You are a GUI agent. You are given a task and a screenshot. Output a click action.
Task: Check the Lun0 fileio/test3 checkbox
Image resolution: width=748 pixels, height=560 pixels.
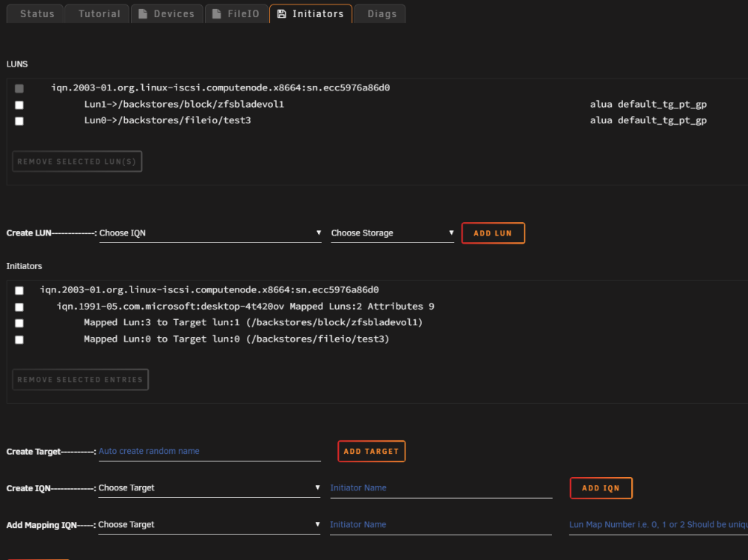[19, 121]
